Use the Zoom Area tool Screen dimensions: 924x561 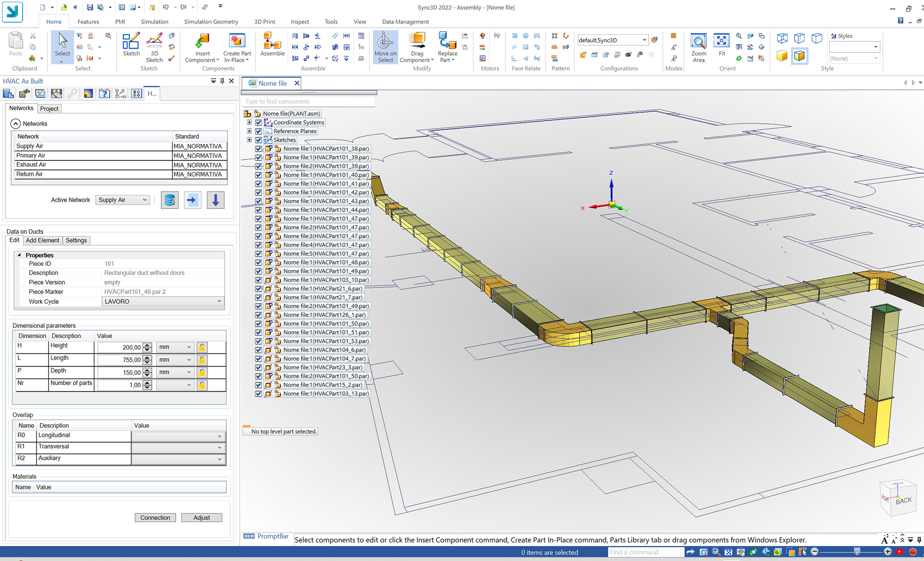(x=698, y=48)
